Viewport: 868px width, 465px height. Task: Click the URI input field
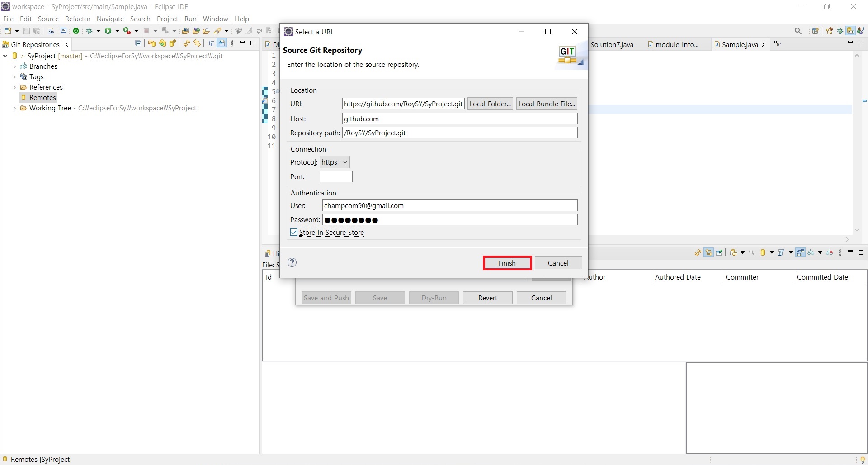point(403,104)
